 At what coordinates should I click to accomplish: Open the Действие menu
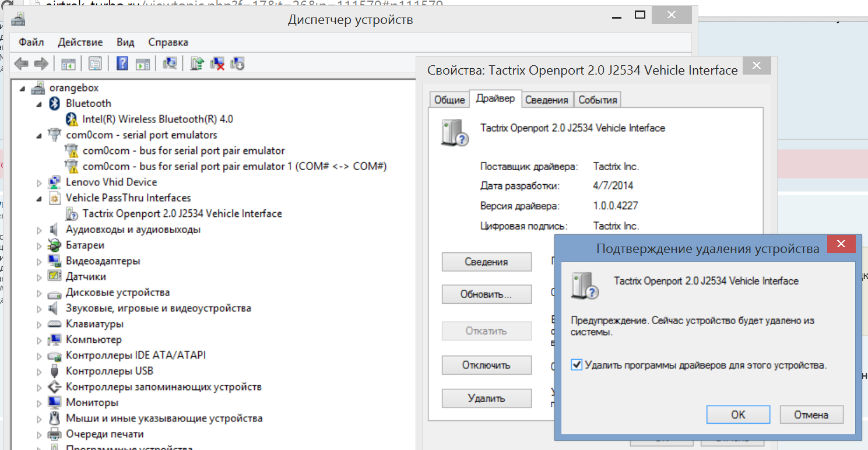coord(80,42)
